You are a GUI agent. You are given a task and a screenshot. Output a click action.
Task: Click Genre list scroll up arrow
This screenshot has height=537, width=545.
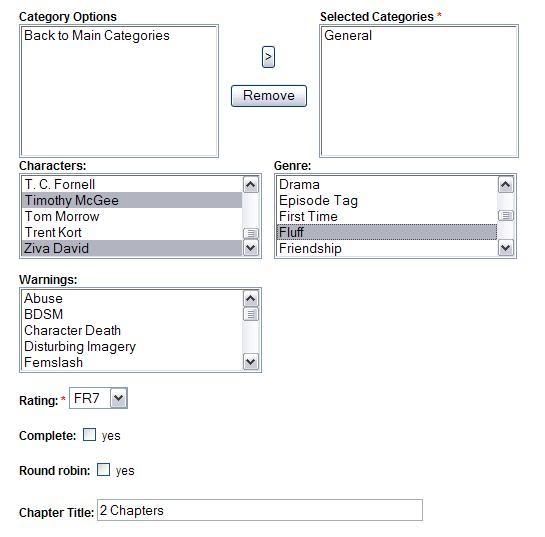(x=506, y=185)
